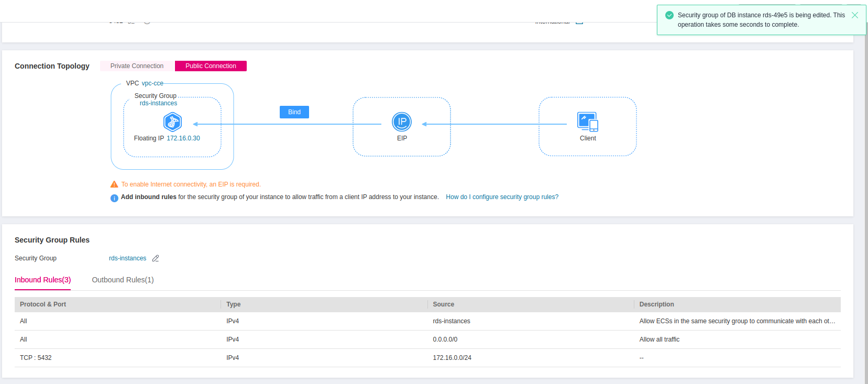Click the PostgreSQL database instance icon
Viewport: 868px width, 384px height.
tap(172, 122)
